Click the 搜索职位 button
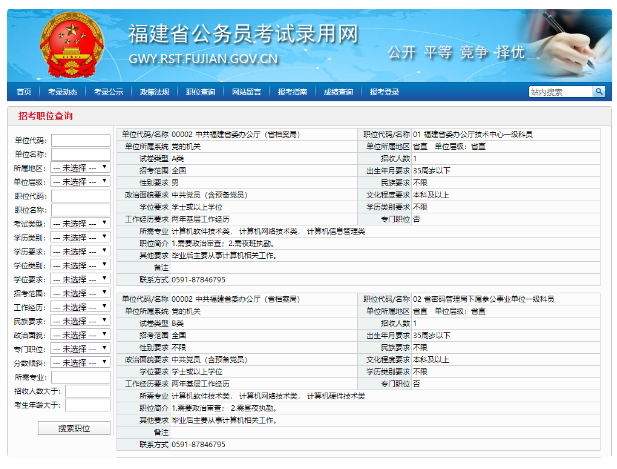 (x=74, y=428)
